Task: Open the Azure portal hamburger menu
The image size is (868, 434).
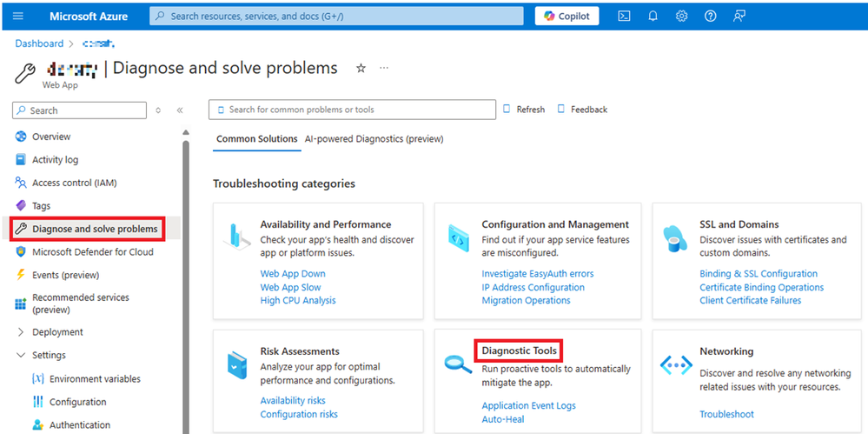Action: pos(17,16)
